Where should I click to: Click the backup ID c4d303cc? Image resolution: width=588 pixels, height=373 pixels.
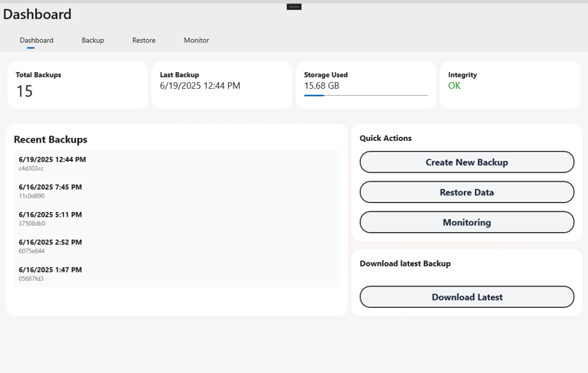31,169
